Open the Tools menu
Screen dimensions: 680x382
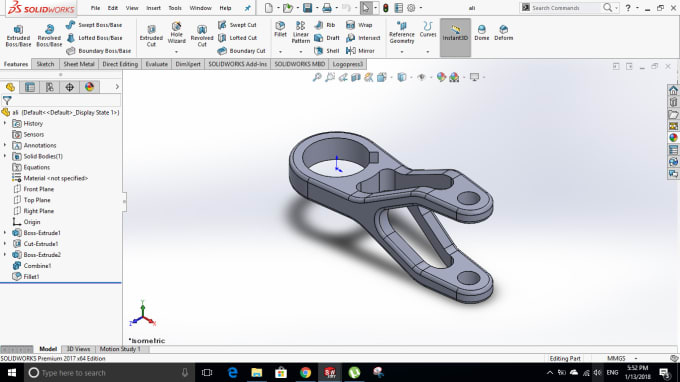175,8
